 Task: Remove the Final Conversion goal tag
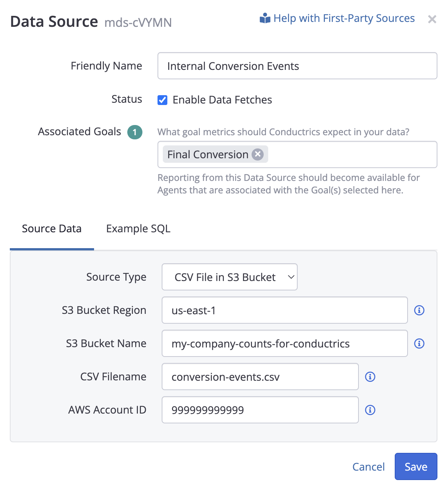(x=258, y=154)
